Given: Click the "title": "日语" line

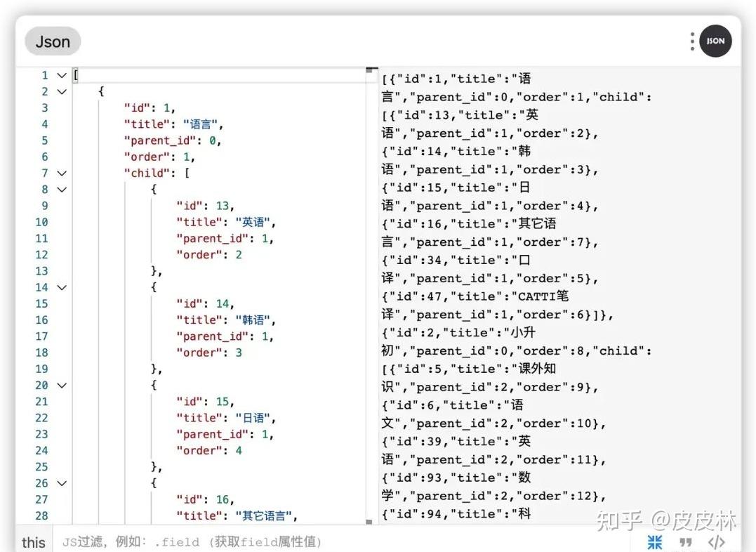Looking at the screenshot, I should [x=226, y=419].
